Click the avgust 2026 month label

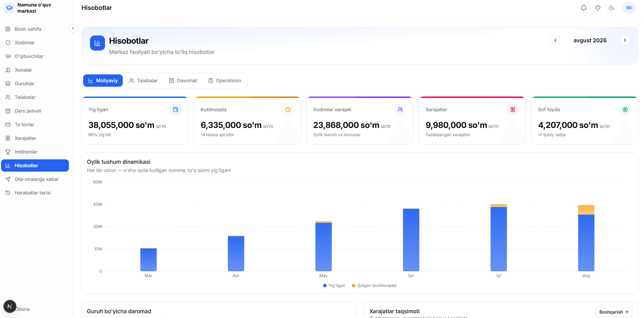(x=590, y=40)
